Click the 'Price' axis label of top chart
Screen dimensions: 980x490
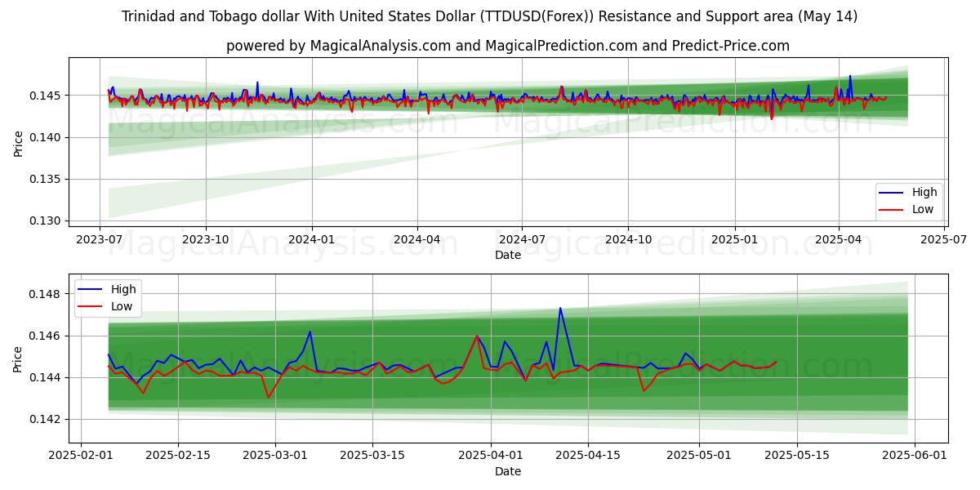(18, 142)
